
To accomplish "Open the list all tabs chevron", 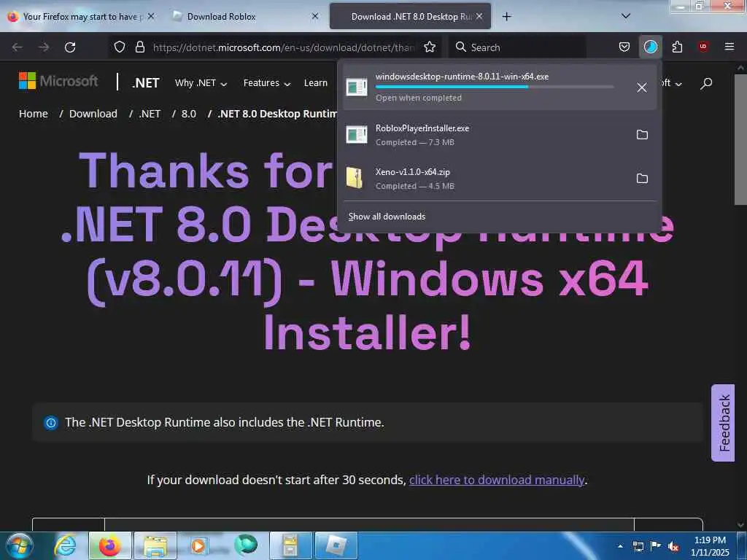I will tap(626, 16).
